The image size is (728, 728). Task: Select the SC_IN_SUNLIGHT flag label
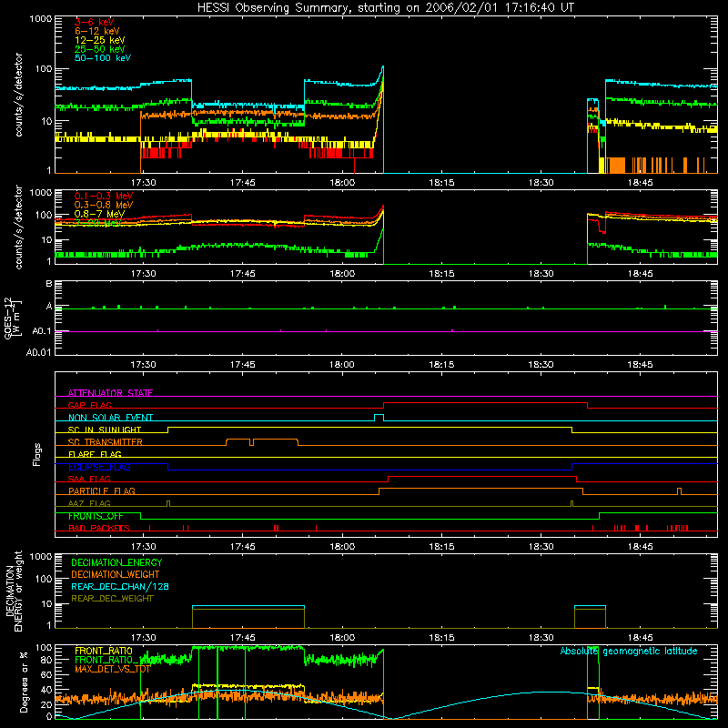tap(105, 430)
